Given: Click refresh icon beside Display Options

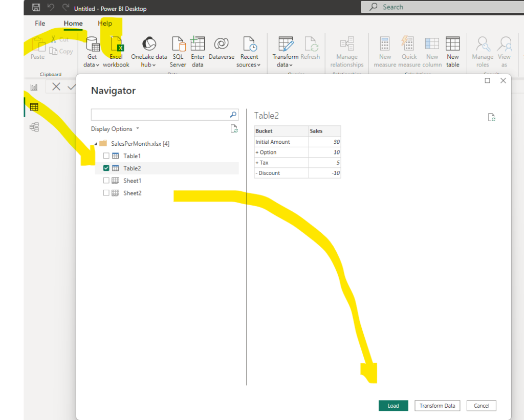Looking at the screenshot, I should (234, 129).
